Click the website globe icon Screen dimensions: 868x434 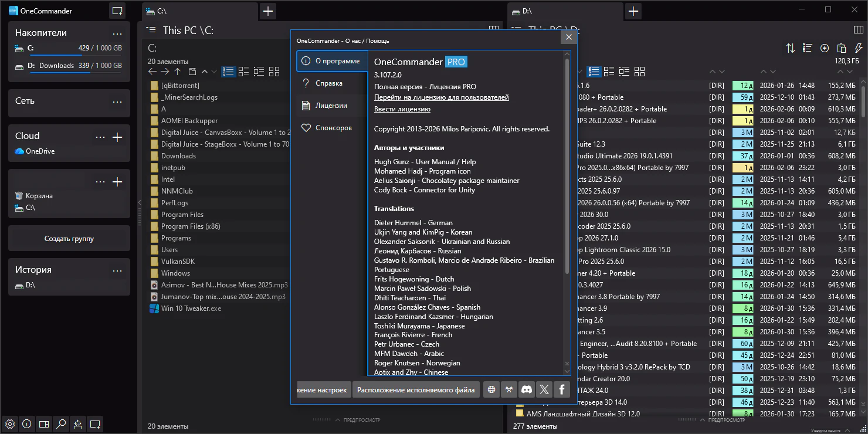coord(491,389)
